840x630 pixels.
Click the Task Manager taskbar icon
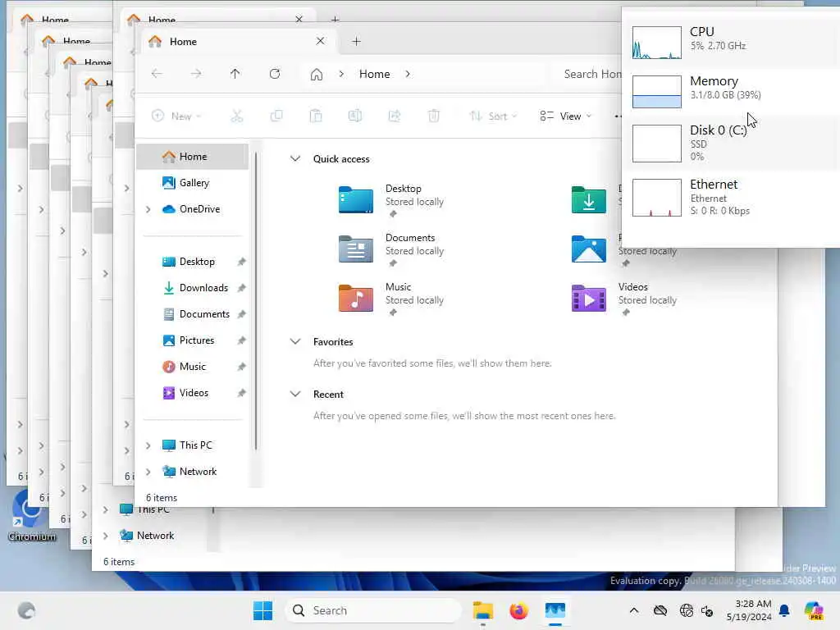pyautogui.click(x=555, y=610)
